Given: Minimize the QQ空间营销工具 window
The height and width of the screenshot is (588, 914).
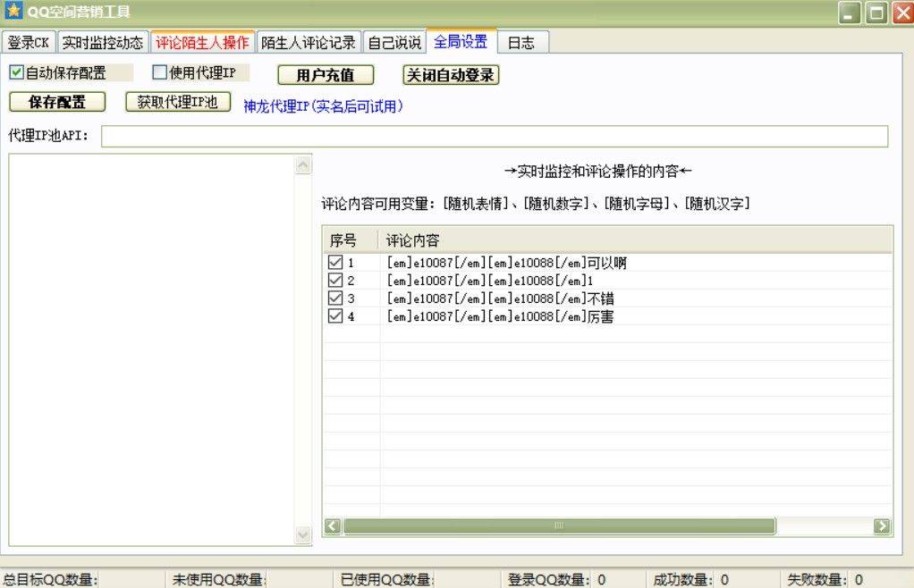Looking at the screenshot, I should (850, 13).
